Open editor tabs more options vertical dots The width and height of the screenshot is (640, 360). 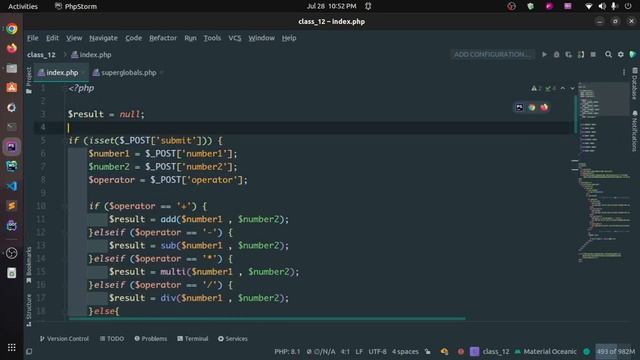624,73
